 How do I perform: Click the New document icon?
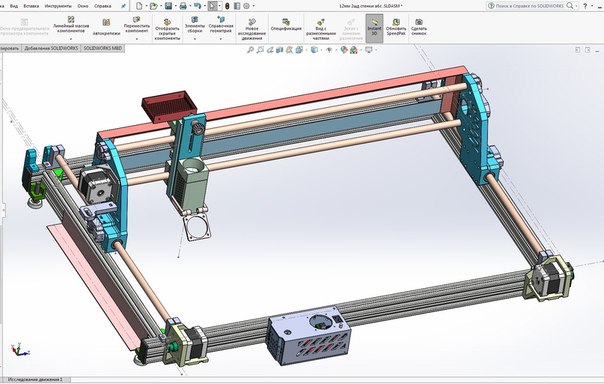[x=139, y=6]
